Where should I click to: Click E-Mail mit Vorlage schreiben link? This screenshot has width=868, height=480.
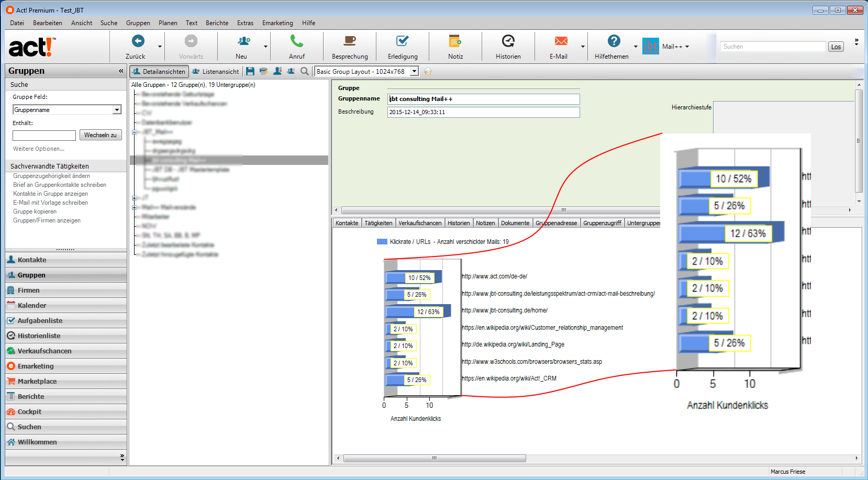[x=50, y=203]
